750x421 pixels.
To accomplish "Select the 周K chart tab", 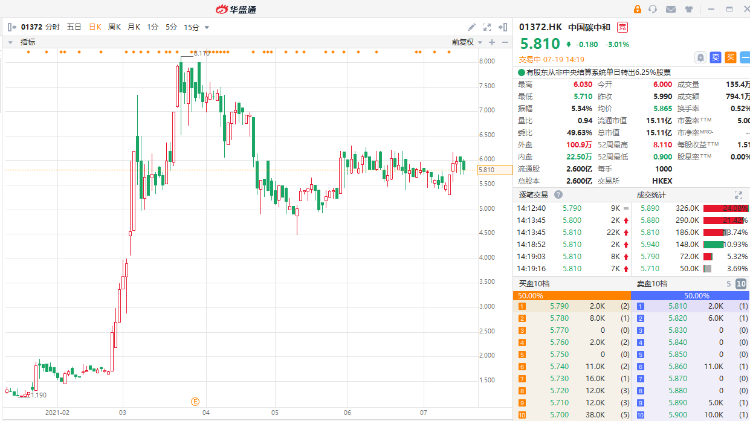I will click(114, 27).
